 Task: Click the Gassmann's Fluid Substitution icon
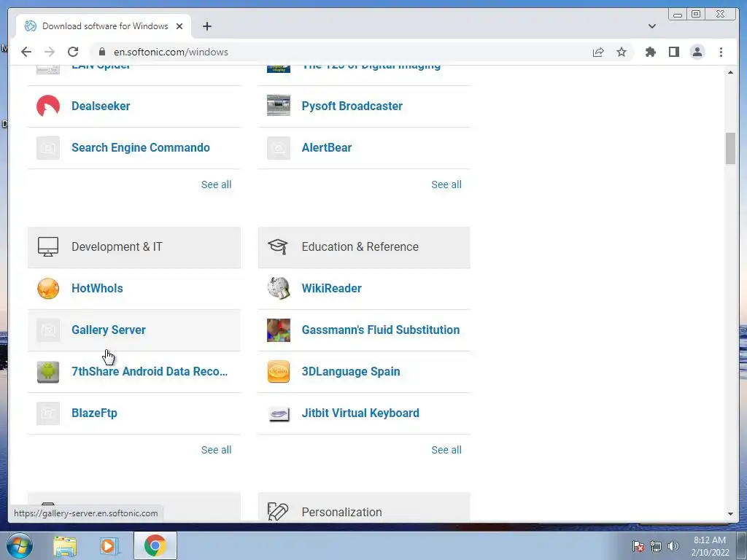click(x=279, y=330)
